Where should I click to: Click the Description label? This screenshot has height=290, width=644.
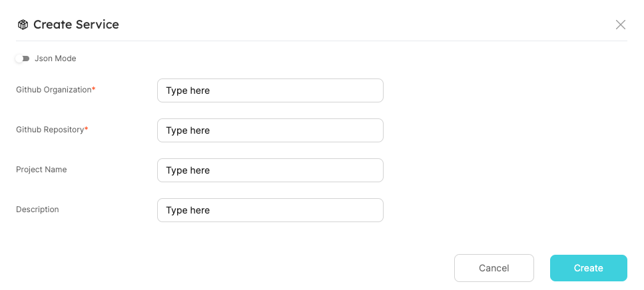[37, 210]
